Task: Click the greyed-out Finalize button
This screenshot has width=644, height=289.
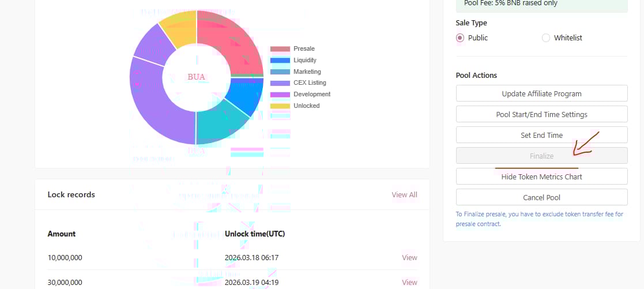Action: pos(541,156)
